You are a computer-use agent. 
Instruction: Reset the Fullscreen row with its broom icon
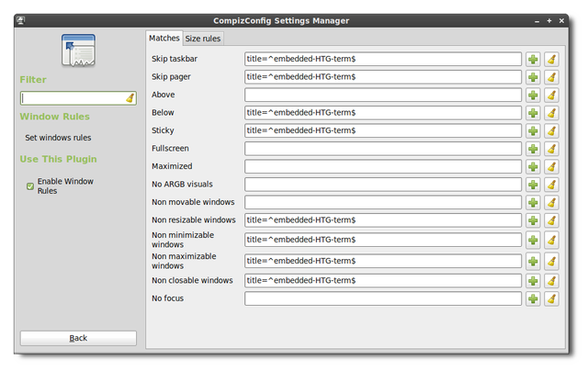coord(551,149)
